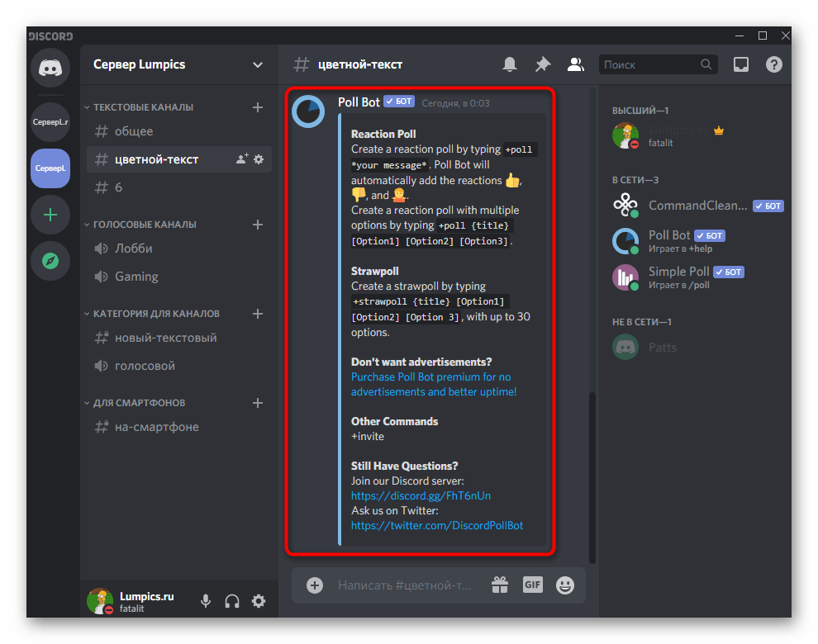Add a server with plus button
818x644 pixels.
tap(50, 215)
